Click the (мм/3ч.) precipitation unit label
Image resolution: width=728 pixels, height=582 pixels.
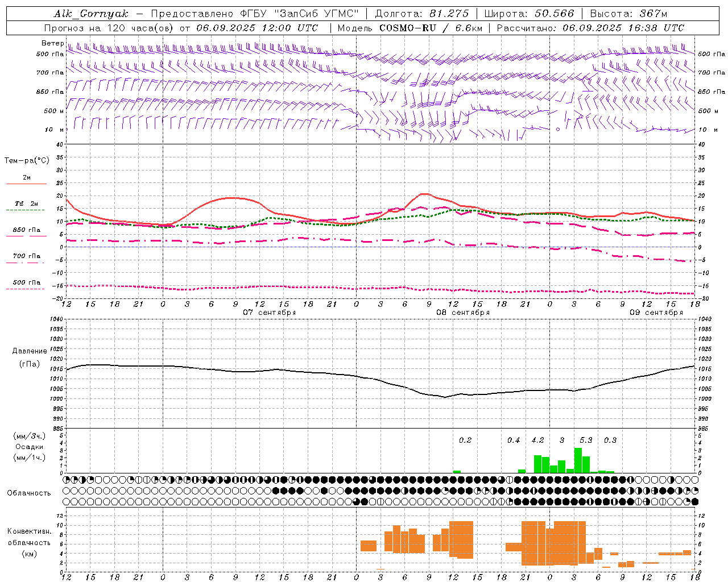tap(30, 436)
